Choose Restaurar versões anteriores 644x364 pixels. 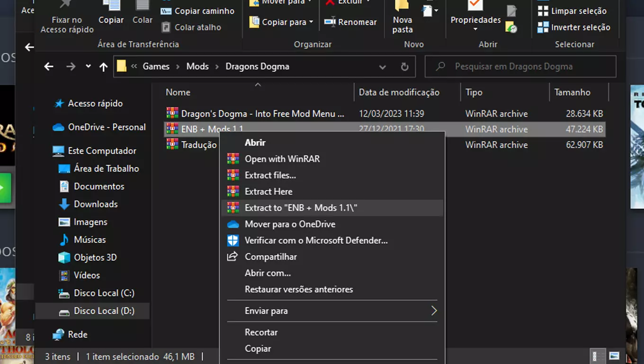[332, 289]
